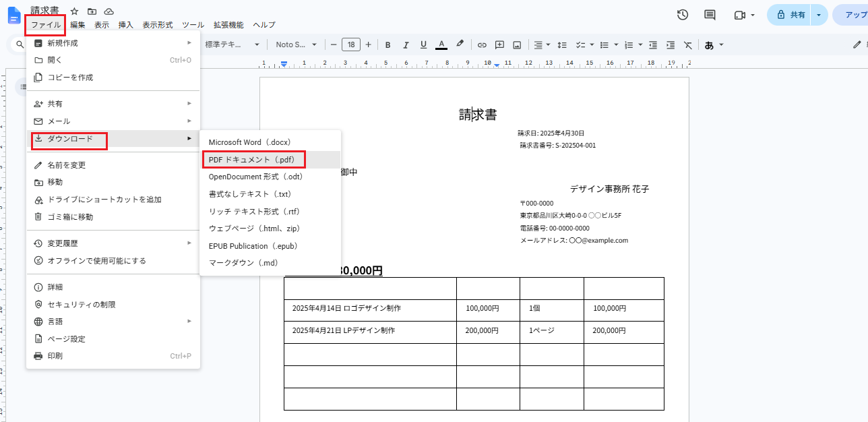Open the comments history icon

[710, 15]
